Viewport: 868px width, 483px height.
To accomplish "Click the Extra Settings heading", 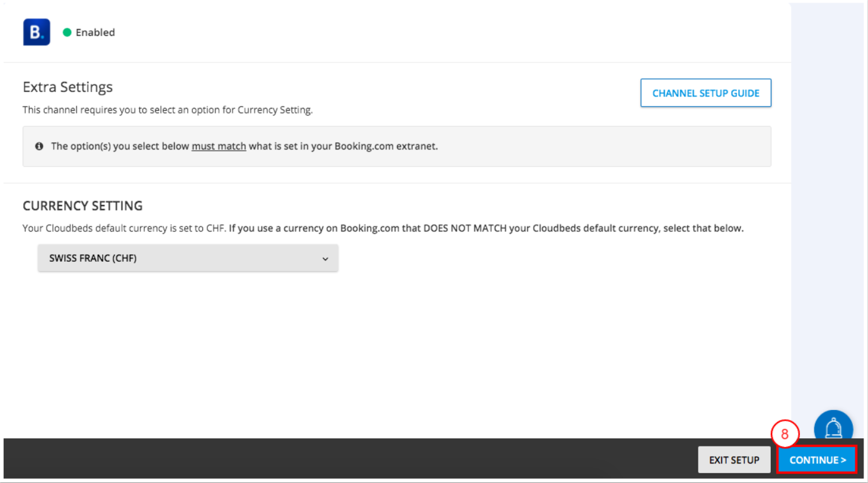I will point(67,87).
